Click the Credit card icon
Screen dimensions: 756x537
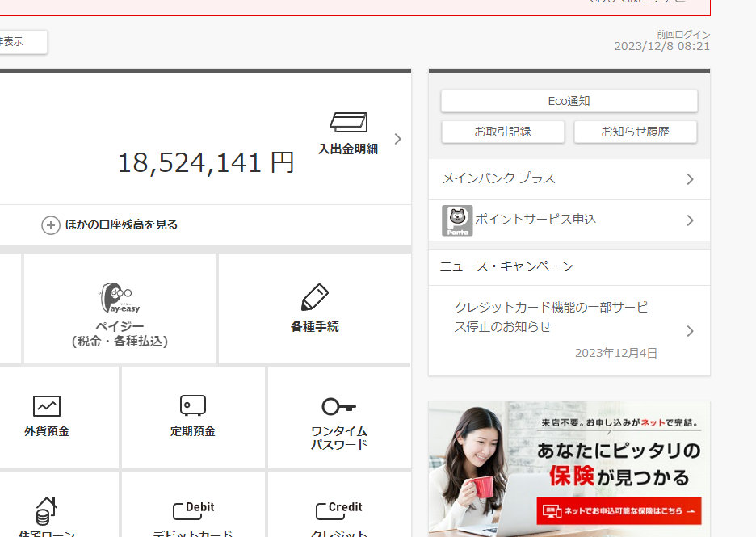click(x=338, y=509)
